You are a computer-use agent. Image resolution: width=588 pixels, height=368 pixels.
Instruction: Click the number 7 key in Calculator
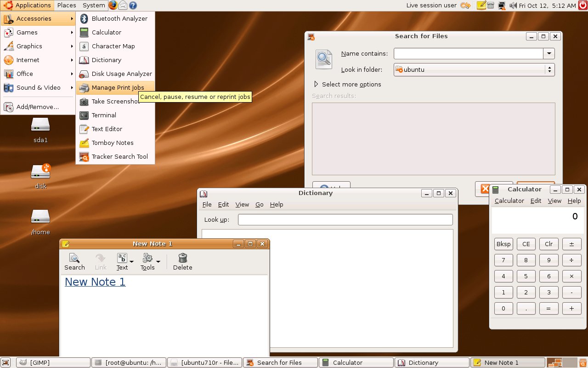click(x=503, y=260)
